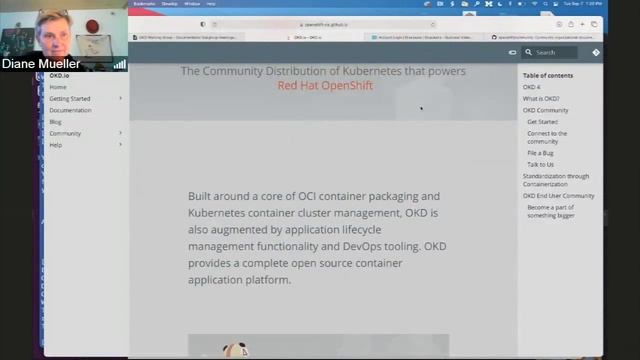
Task: Jump to OKD Community section
Action: coord(545,110)
